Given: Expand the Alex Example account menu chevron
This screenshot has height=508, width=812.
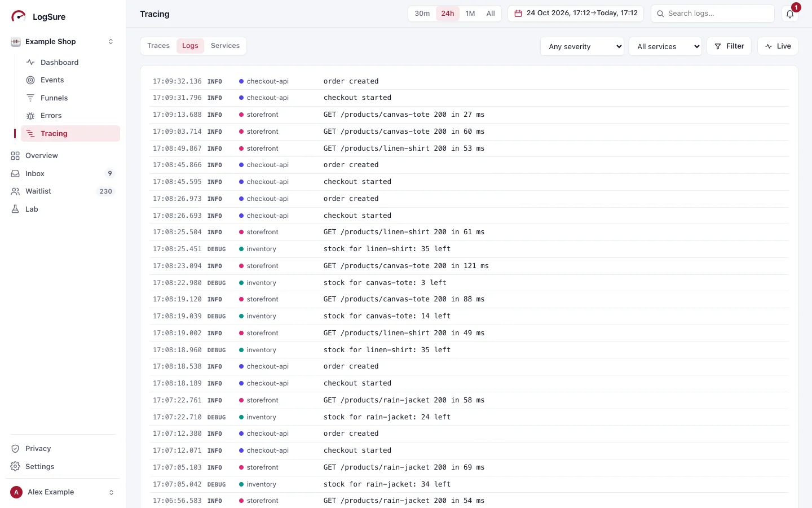Looking at the screenshot, I should [111, 492].
